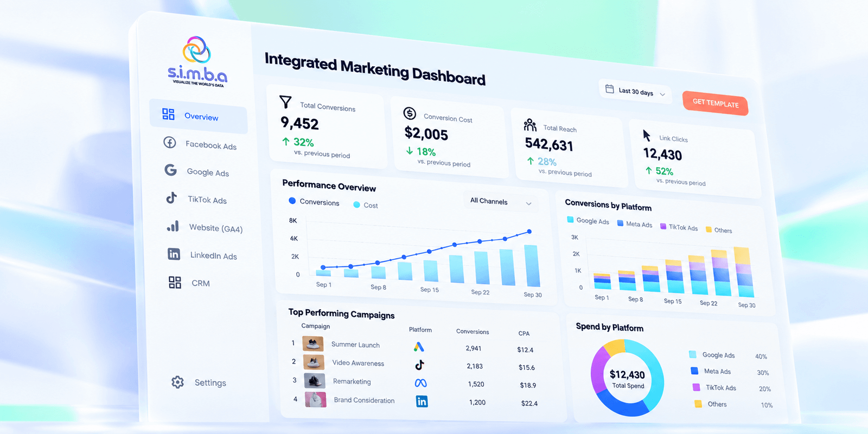Open the Last 30 days date dropdown
This screenshot has height=434, width=868.
click(x=635, y=91)
